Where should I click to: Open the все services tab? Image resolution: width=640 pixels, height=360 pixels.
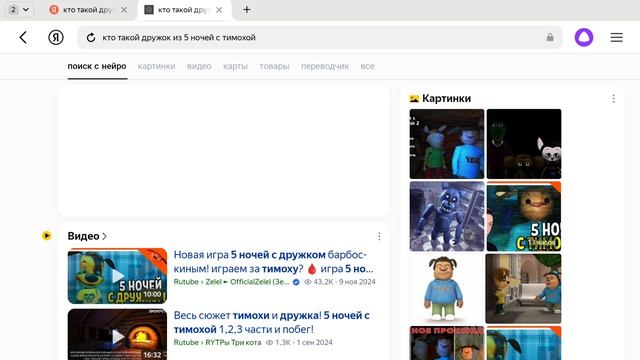point(367,66)
